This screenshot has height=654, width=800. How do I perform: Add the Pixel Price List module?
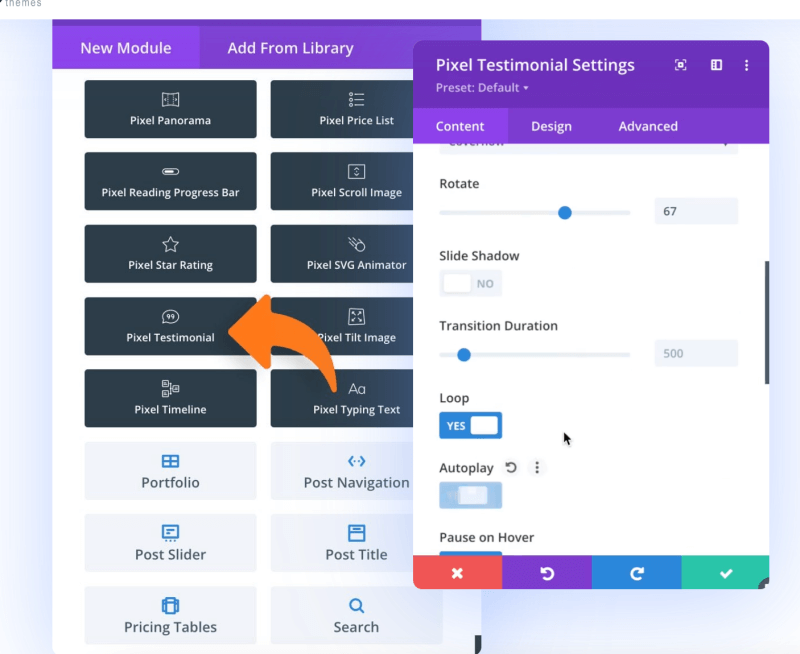[342, 109]
